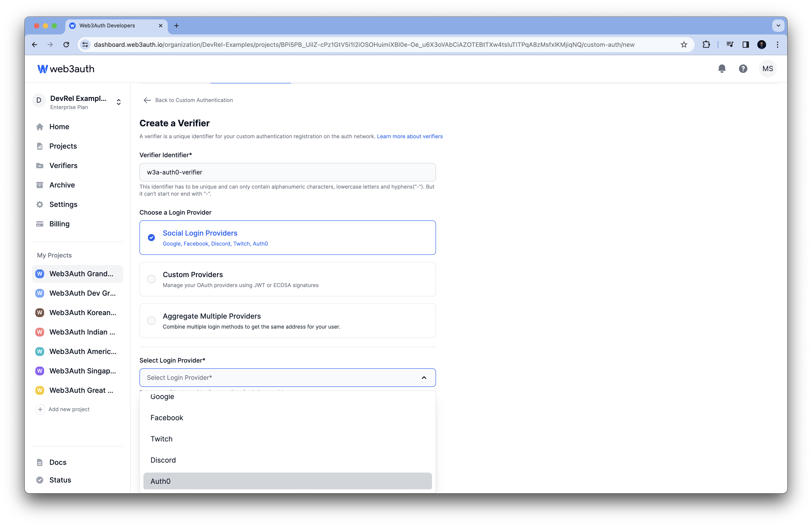Click the Settings gear icon
Image resolution: width=812 pixels, height=526 pixels.
[x=39, y=204]
